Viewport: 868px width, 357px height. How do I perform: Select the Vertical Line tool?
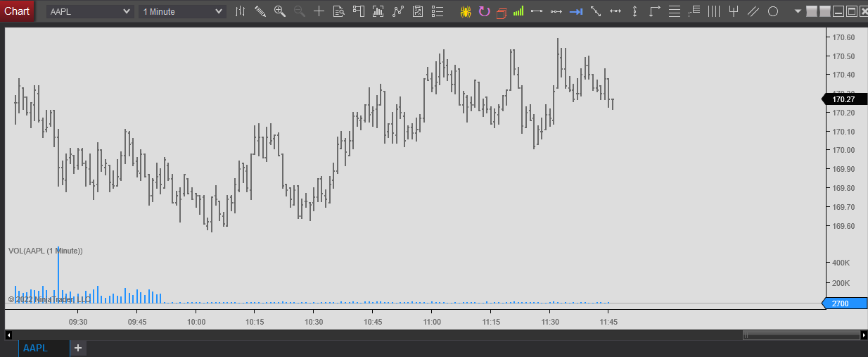point(635,11)
